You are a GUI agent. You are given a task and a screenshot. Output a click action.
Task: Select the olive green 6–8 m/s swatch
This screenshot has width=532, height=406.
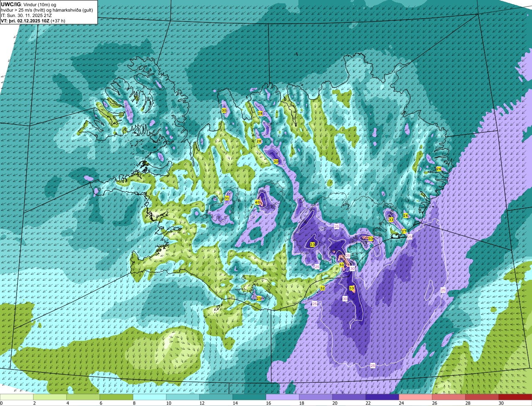(x=116, y=397)
